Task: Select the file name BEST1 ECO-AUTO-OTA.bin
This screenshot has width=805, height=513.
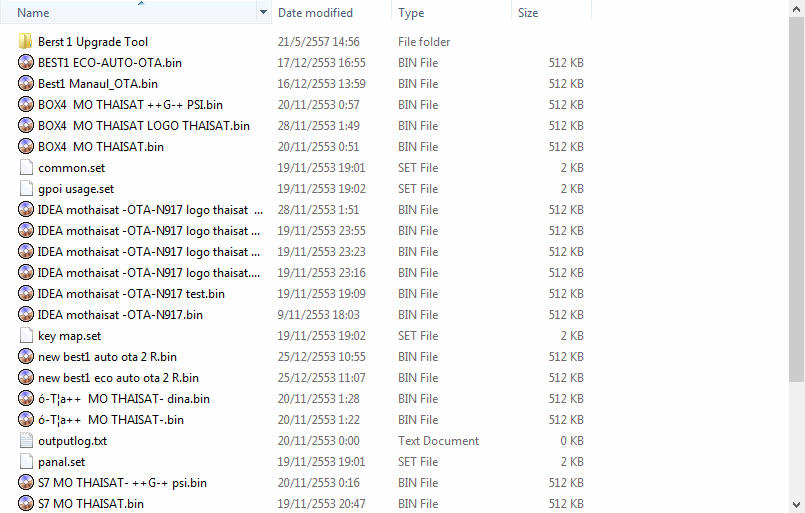Action: 110,63
